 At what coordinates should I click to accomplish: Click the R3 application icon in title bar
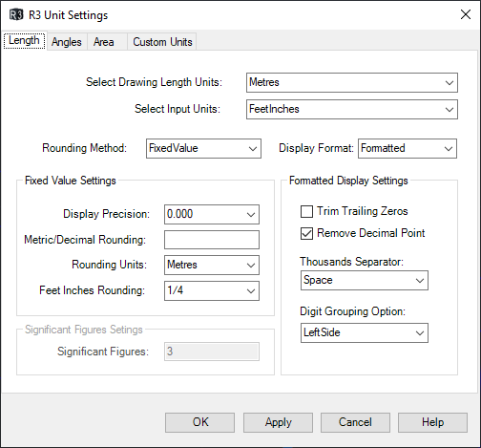[16, 15]
